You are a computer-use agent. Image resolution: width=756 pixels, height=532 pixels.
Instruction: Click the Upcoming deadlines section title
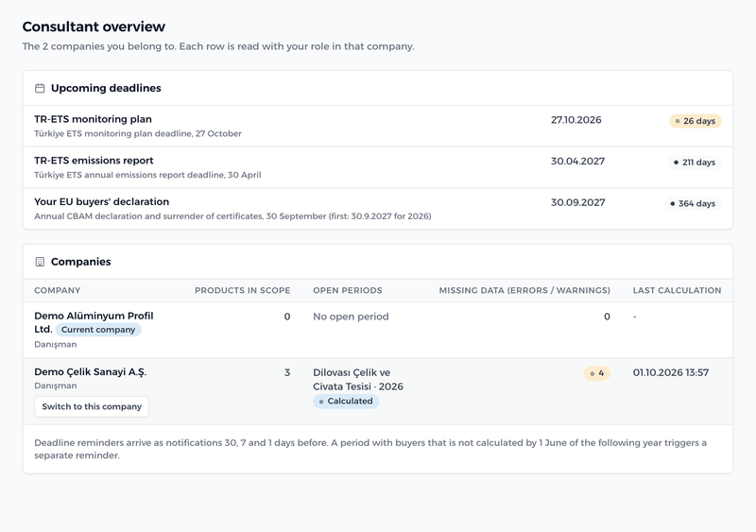[106, 88]
